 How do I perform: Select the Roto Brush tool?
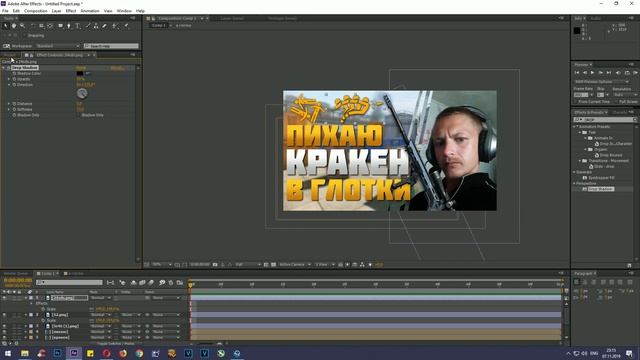[116, 26]
